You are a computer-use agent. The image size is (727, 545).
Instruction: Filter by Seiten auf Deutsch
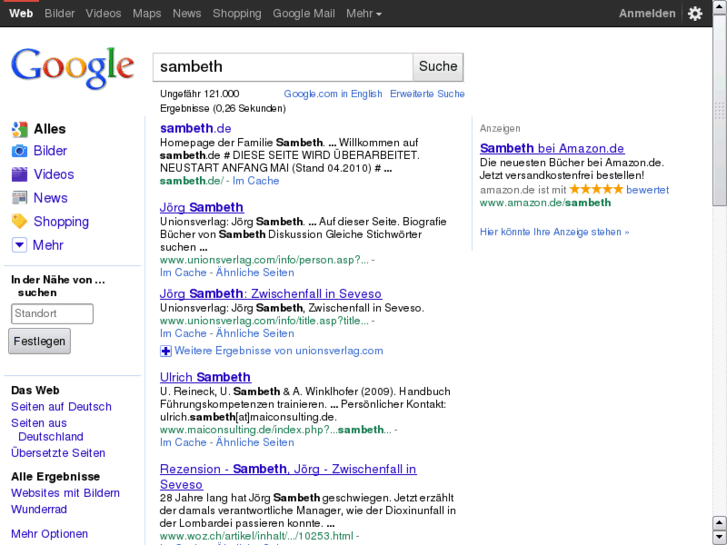point(61,407)
